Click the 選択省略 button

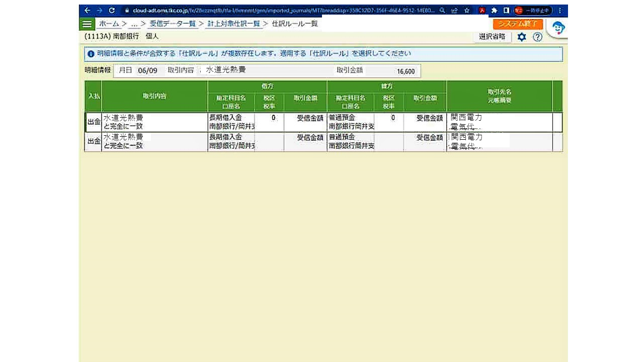pyautogui.click(x=492, y=37)
